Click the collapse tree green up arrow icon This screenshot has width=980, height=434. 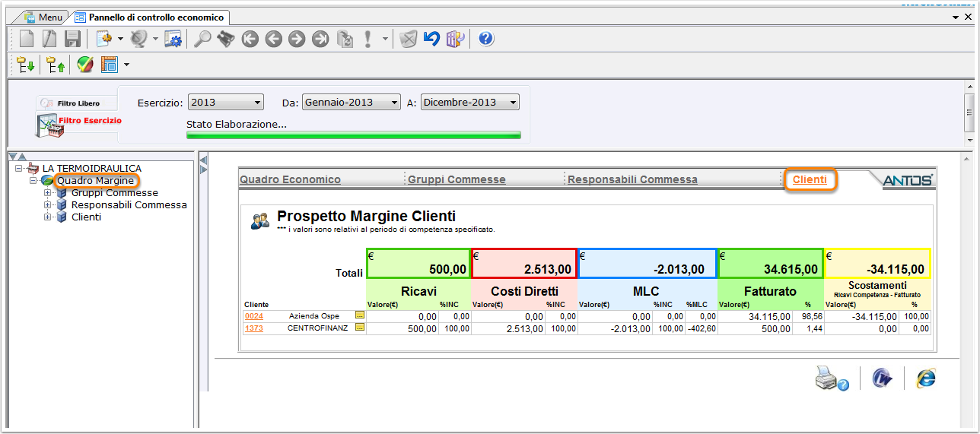tap(55, 65)
